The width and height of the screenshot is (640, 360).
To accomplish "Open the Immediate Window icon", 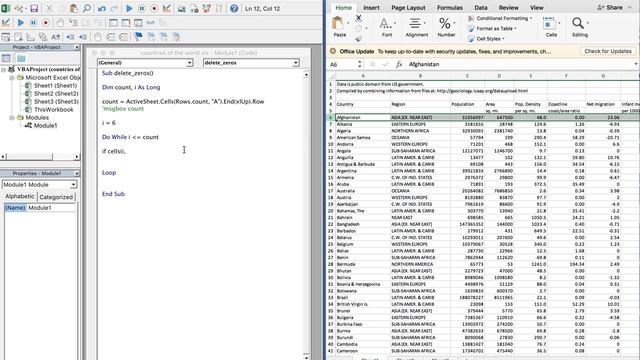I will pyautogui.click(x=126, y=23).
